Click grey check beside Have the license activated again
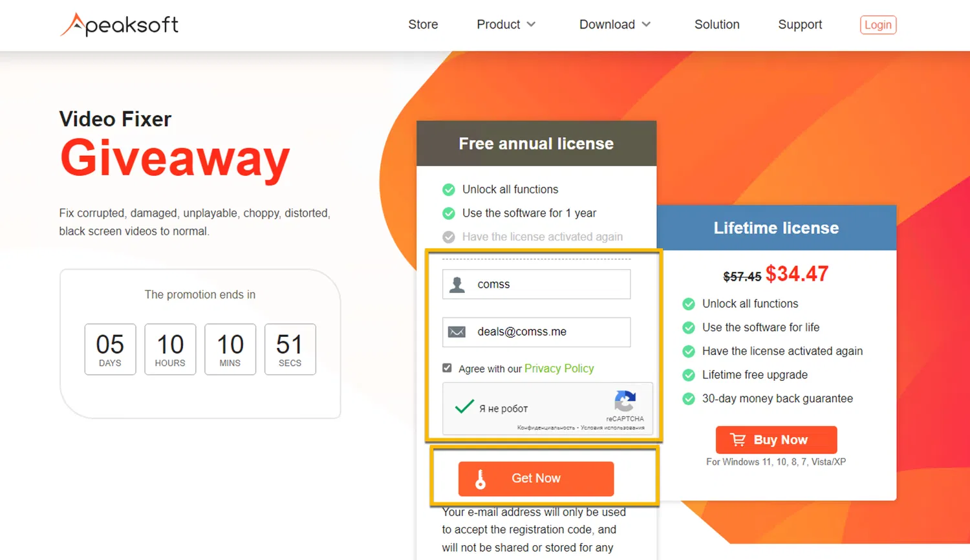The height and width of the screenshot is (560, 970). (449, 237)
